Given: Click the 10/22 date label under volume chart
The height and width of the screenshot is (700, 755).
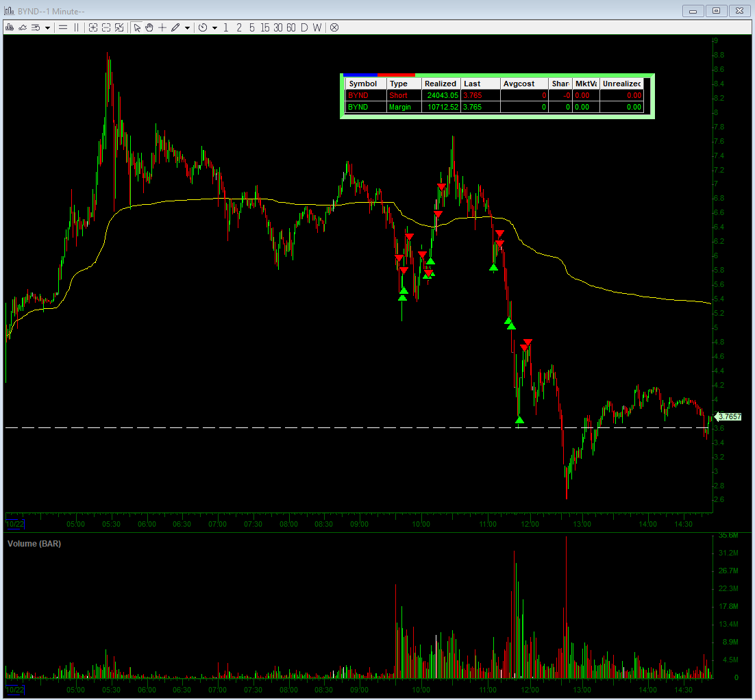Looking at the screenshot, I should click(x=15, y=690).
